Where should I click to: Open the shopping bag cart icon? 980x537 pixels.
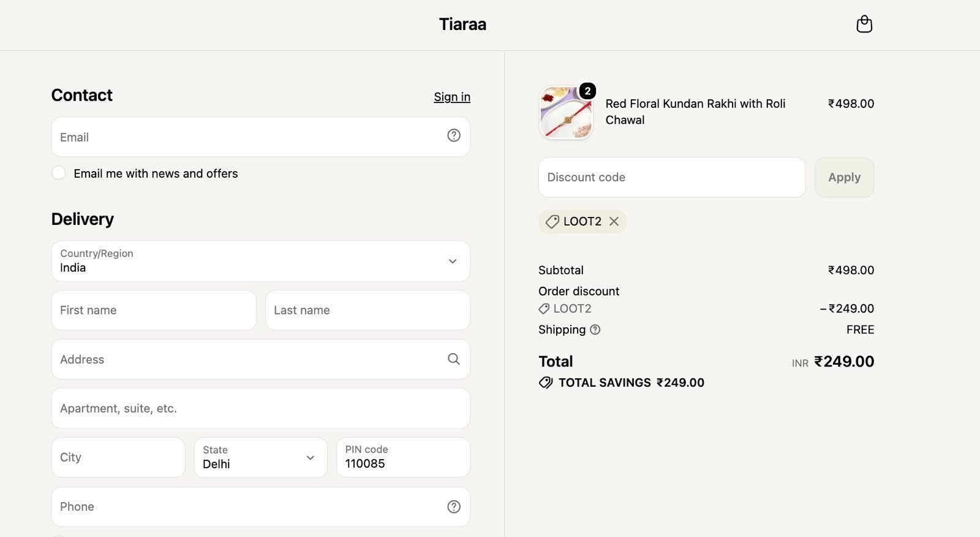pos(864,24)
